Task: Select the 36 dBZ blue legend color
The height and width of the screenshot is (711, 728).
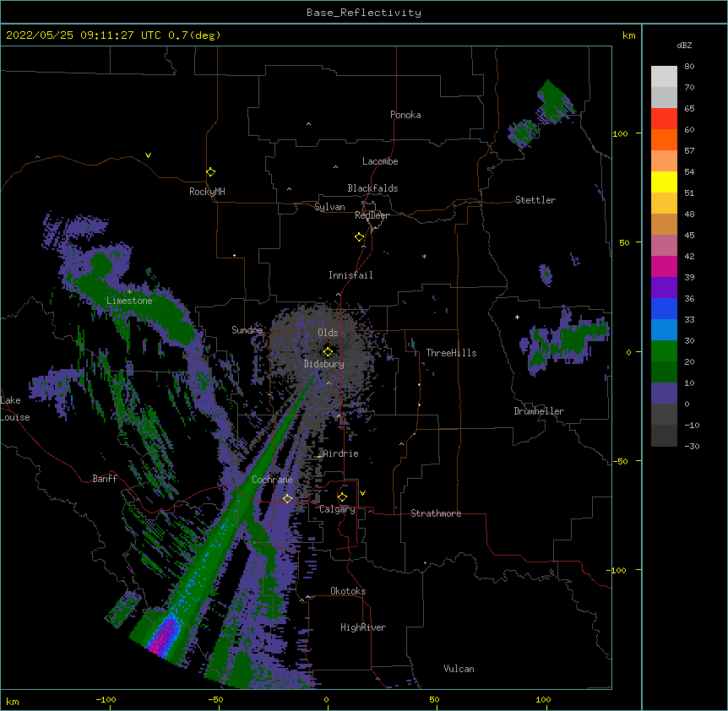Action: (664, 308)
